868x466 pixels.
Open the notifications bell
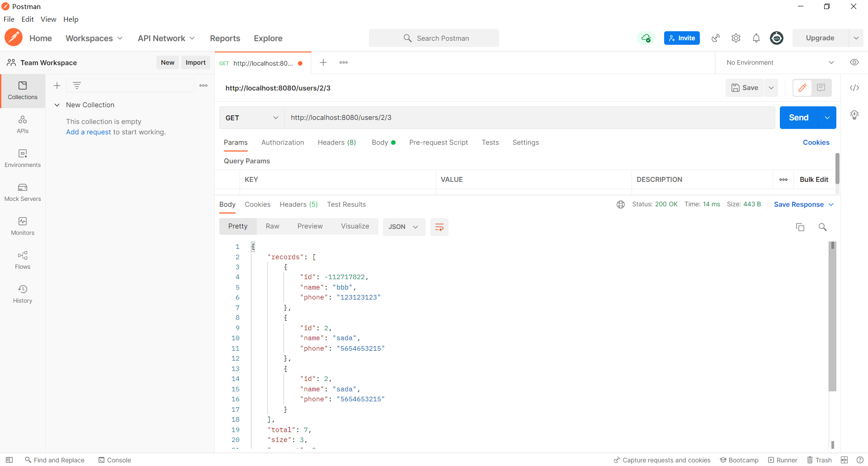click(756, 38)
